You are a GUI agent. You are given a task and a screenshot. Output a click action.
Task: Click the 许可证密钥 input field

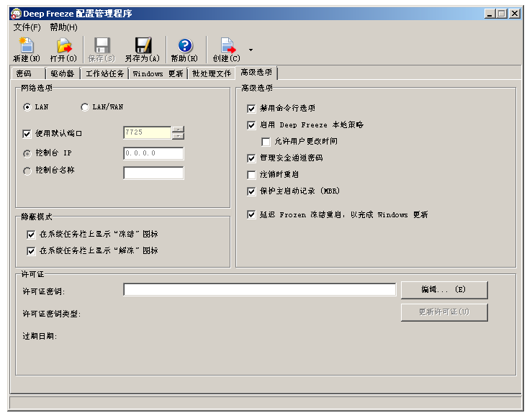(259, 289)
